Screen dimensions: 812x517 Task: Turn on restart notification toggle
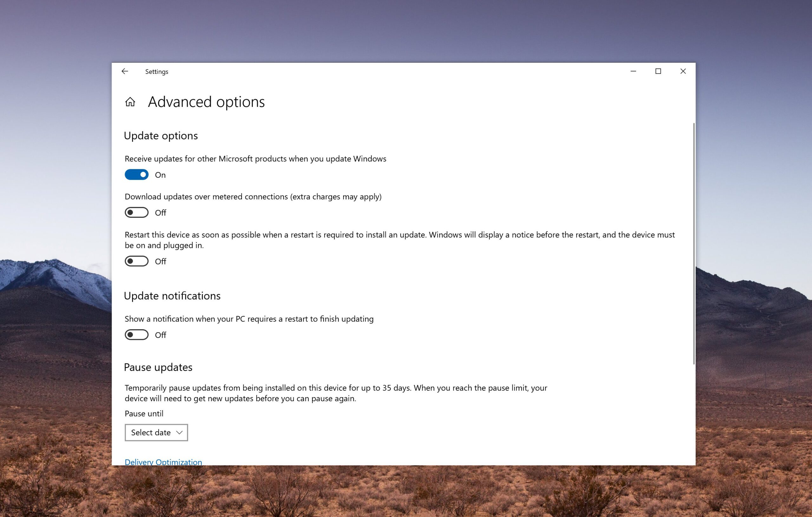point(137,335)
